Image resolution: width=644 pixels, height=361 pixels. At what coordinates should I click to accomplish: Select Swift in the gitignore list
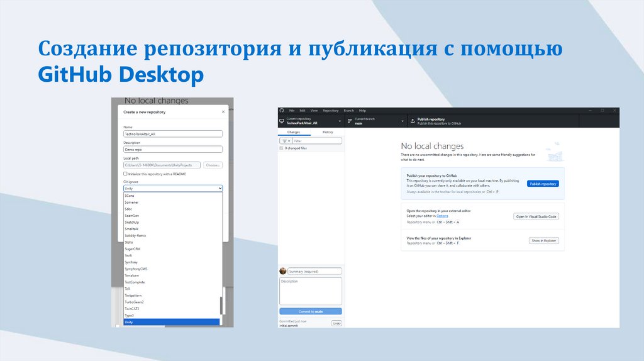(x=172, y=255)
